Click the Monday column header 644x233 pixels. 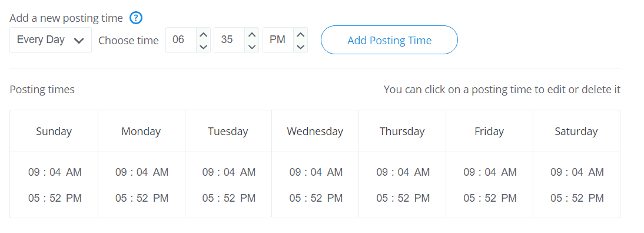point(141,132)
